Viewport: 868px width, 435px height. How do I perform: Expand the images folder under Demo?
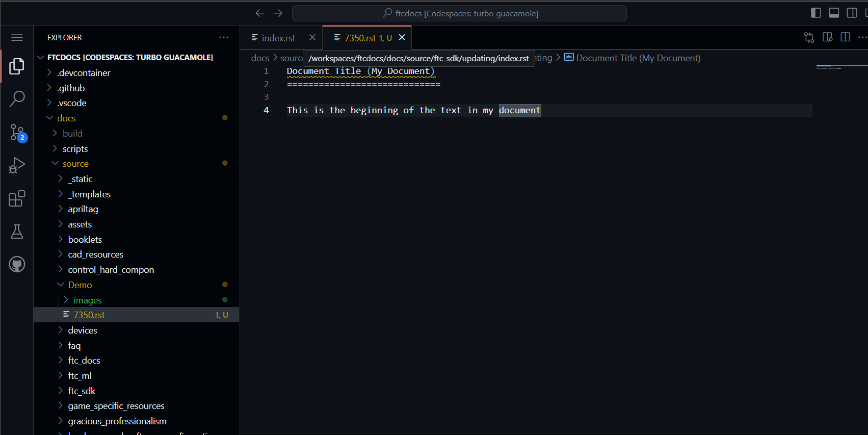[x=87, y=300]
